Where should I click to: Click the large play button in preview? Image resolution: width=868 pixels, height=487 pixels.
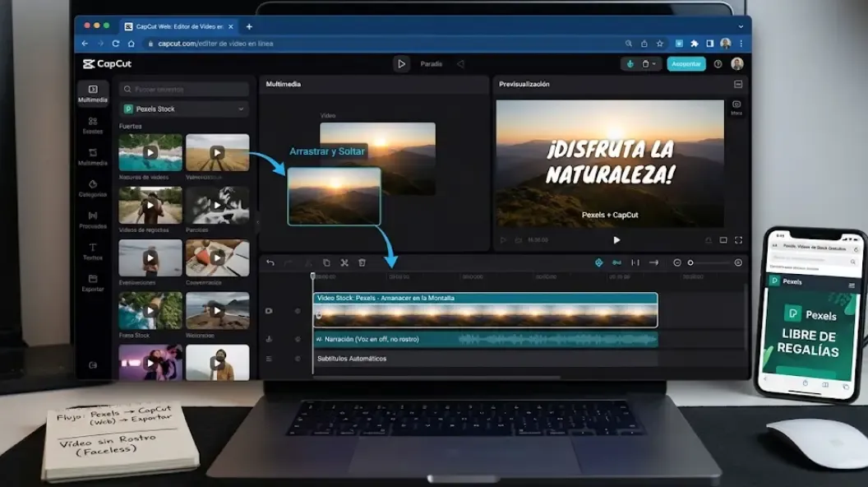(616, 240)
